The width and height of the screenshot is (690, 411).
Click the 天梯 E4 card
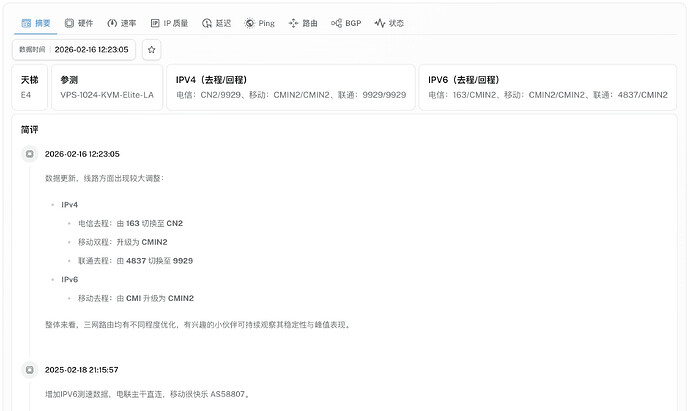[29, 87]
